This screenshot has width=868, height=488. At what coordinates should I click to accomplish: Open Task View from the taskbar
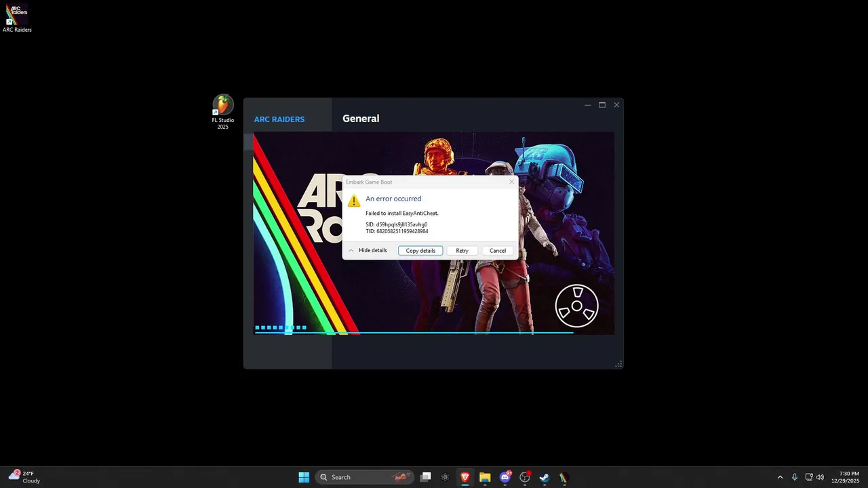[426, 477]
